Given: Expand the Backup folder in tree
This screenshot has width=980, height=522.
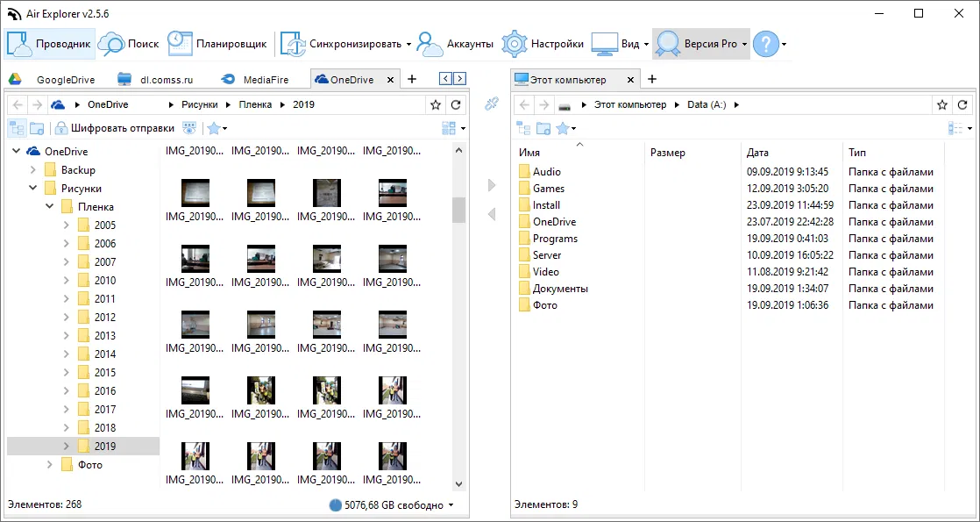Looking at the screenshot, I should 32,169.
